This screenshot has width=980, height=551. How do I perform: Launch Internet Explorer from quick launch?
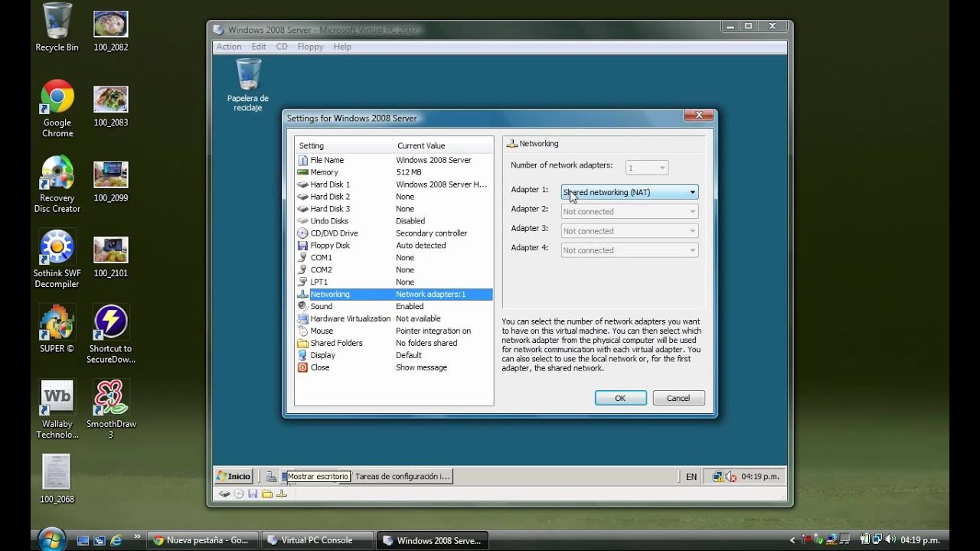click(116, 540)
